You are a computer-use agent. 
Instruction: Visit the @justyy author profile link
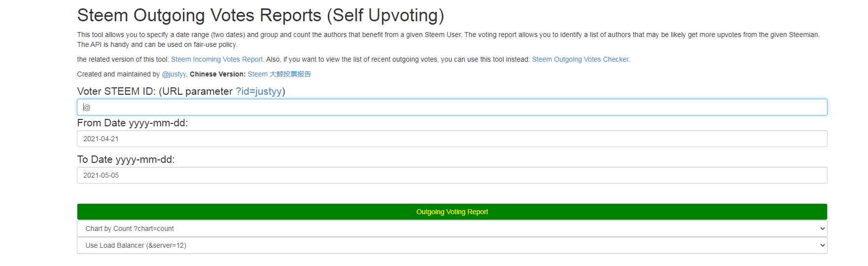174,74
